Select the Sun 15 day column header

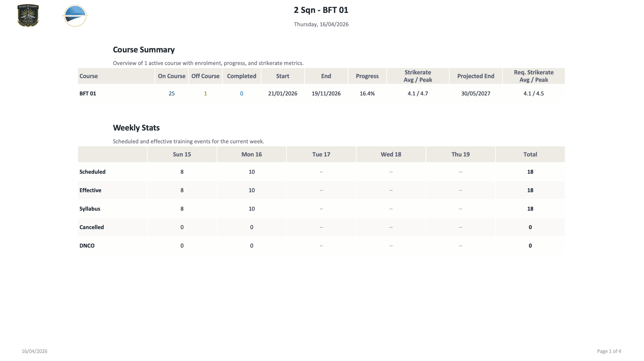click(x=182, y=154)
